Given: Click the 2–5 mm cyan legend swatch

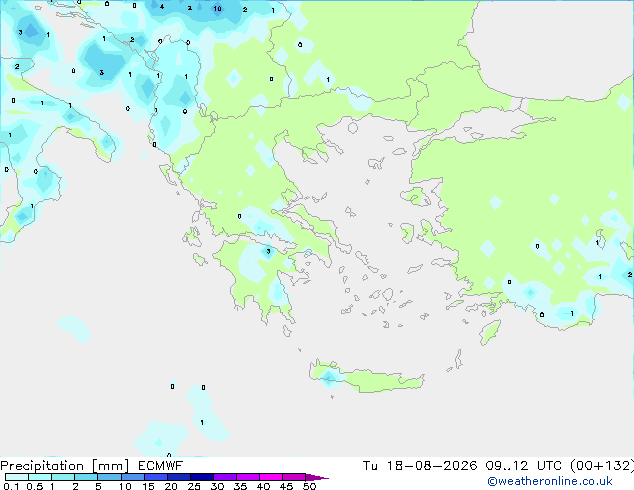Looking at the screenshot, I should tap(86, 477).
